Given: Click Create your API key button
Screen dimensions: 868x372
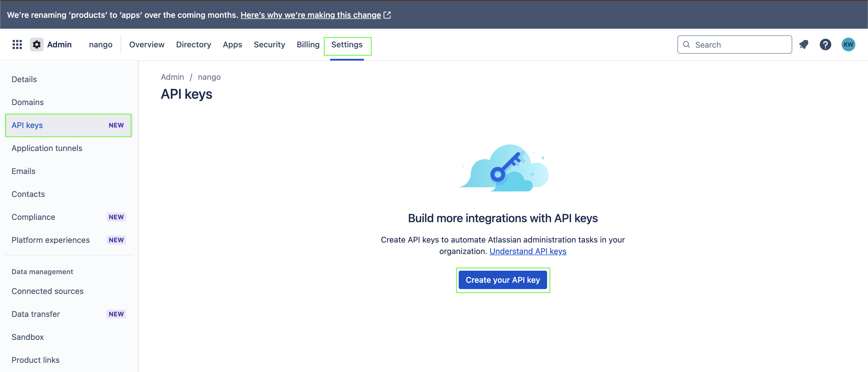Looking at the screenshot, I should coord(503,280).
